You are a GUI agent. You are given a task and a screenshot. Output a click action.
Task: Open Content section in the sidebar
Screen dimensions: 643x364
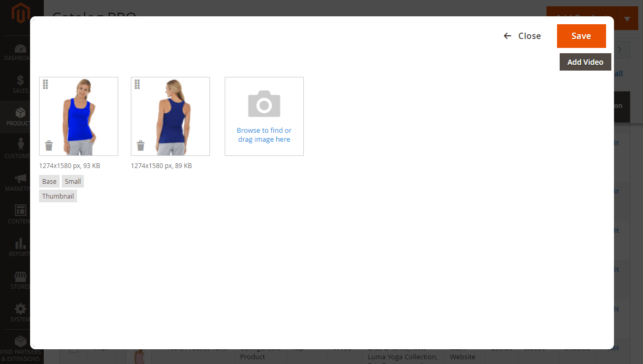tap(20, 215)
